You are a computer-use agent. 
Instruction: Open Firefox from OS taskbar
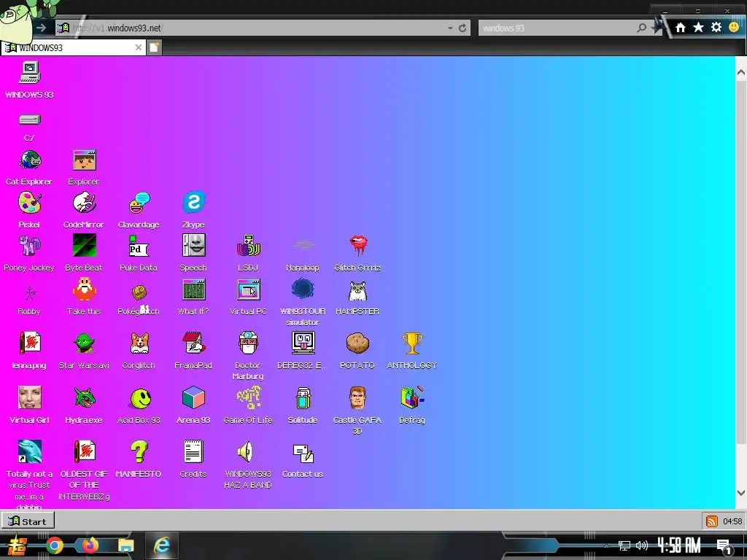[x=90, y=545]
